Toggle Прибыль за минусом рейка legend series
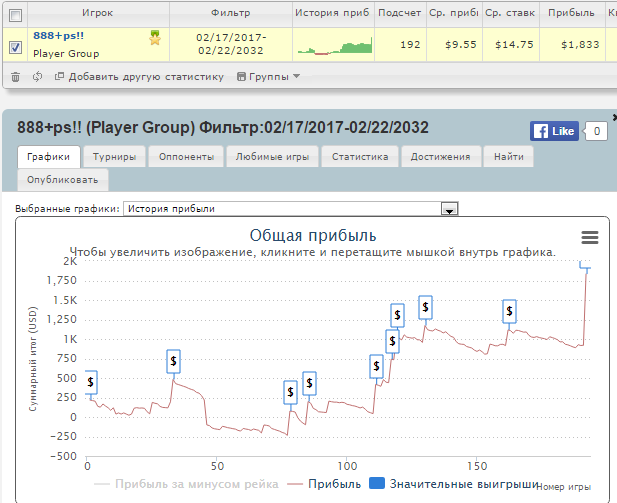The height and width of the screenshot is (503, 617). coord(186,484)
